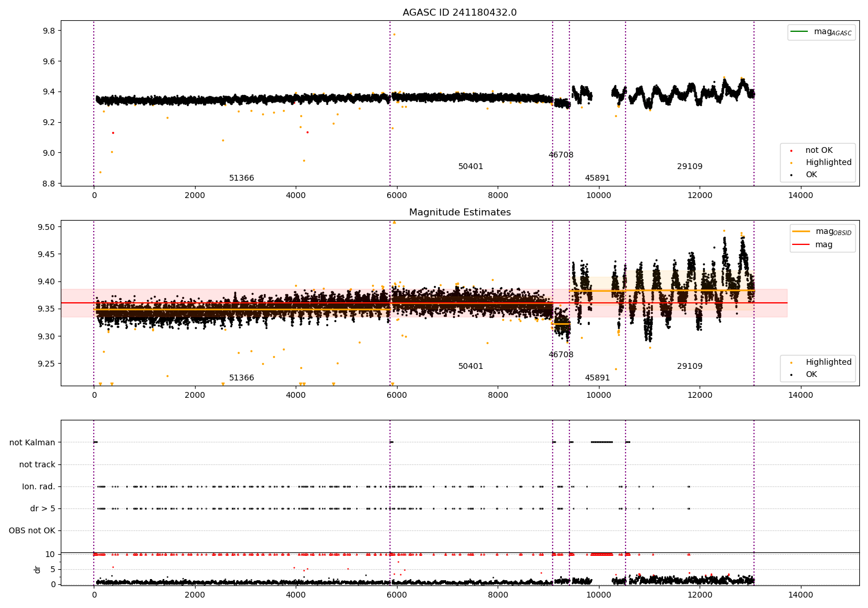Click the "9.0" y-axis tick label
Viewport: 868px width, 608px height.
click(49, 153)
